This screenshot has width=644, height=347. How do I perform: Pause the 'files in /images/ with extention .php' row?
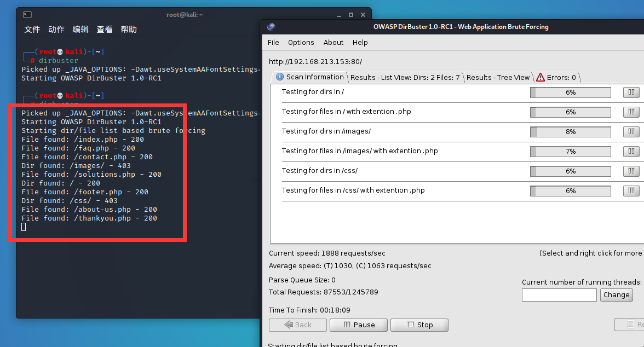pyautogui.click(x=631, y=152)
